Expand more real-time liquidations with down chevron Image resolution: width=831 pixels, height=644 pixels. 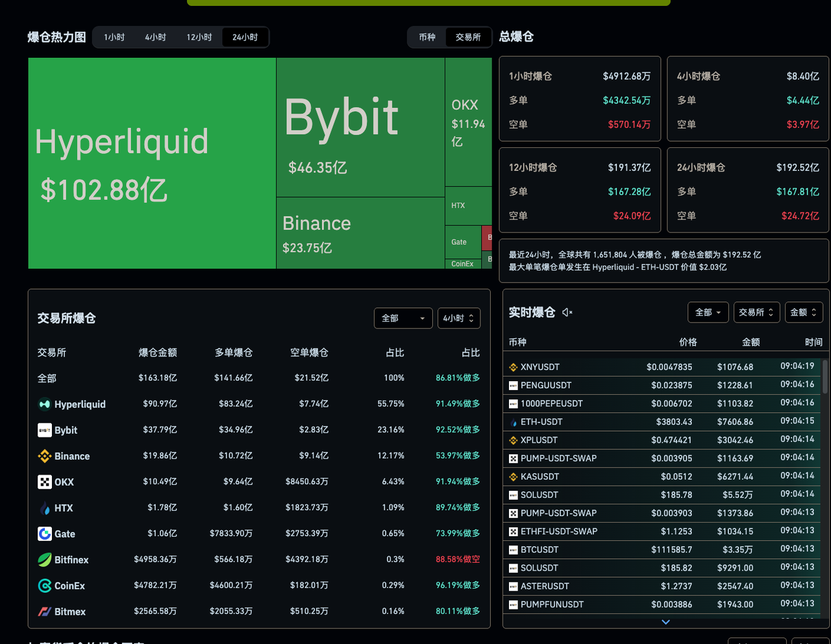point(665,622)
